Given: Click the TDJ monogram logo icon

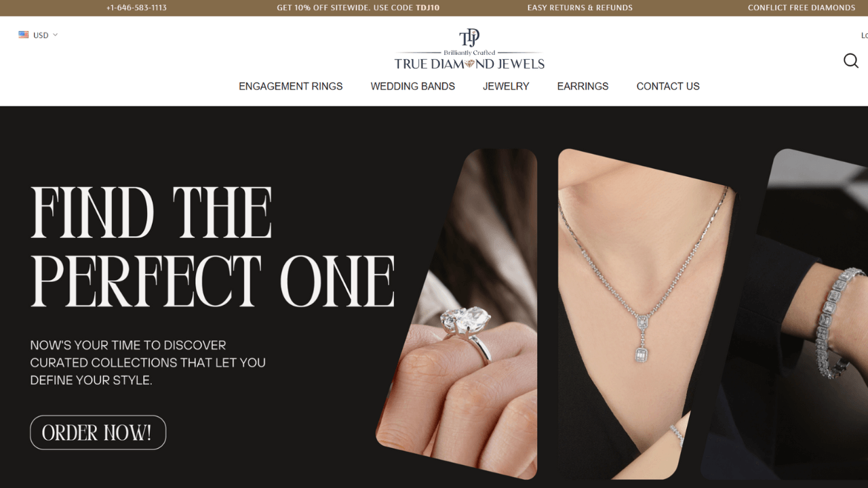Looking at the screenshot, I should [x=469, y=37].
